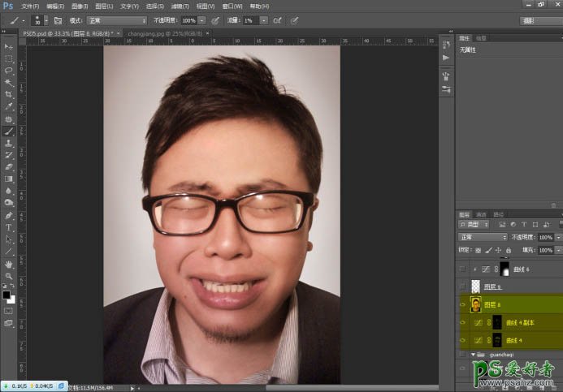Select the Hand tool
Viewport: 563px width, 392px height.
(9, 264)
